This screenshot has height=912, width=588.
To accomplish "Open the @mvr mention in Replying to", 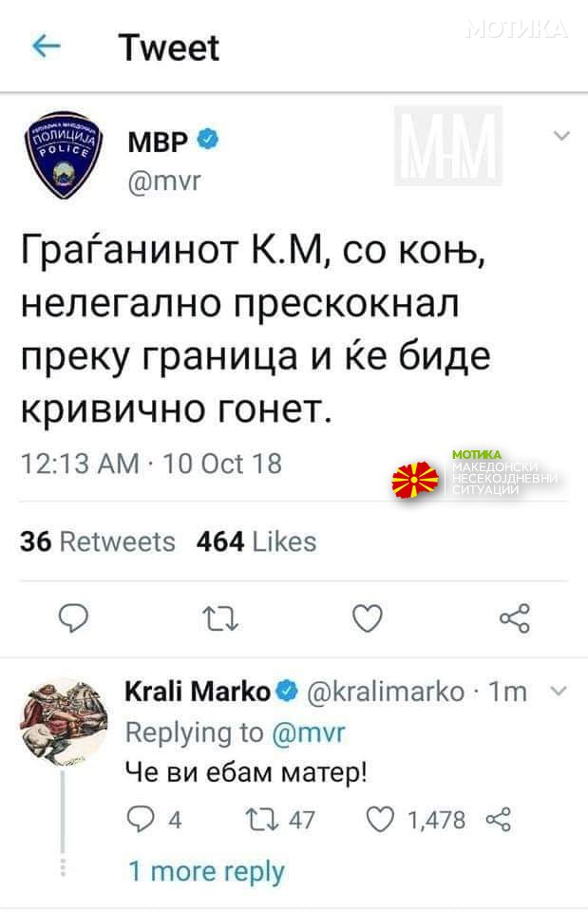I will [309, 732].
